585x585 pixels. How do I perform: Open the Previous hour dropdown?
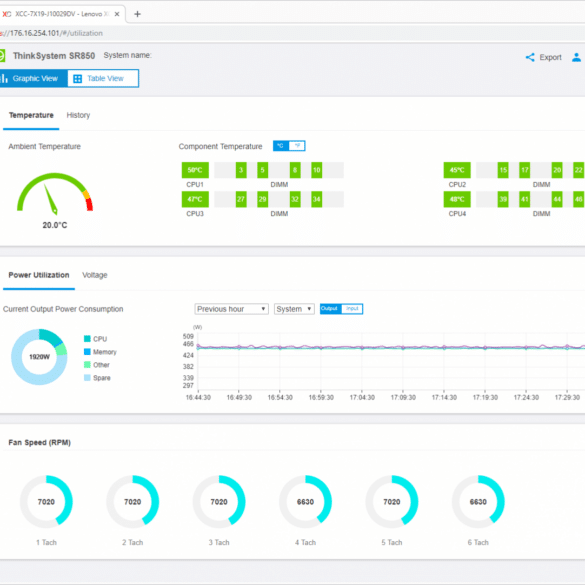[x=231, y=309]
